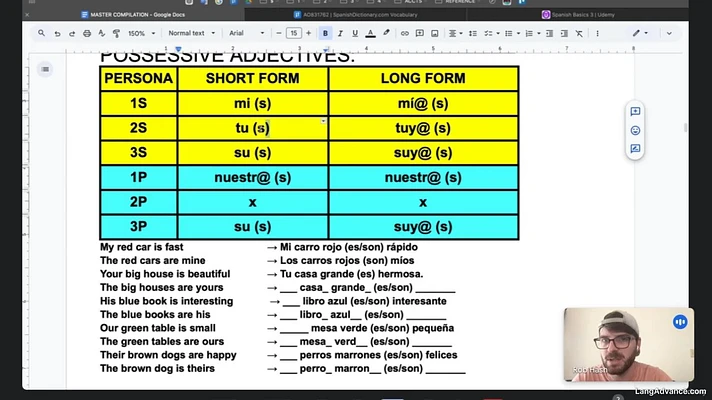Switch to Spanish Basics 3 Udemy tab
This screenshot has width=712, height=400.
[578, 15]
